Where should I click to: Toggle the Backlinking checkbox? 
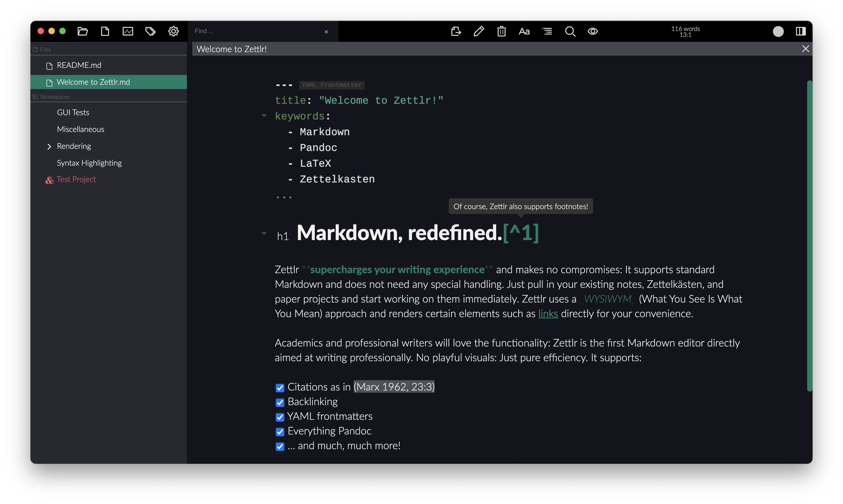coord(280,402)
